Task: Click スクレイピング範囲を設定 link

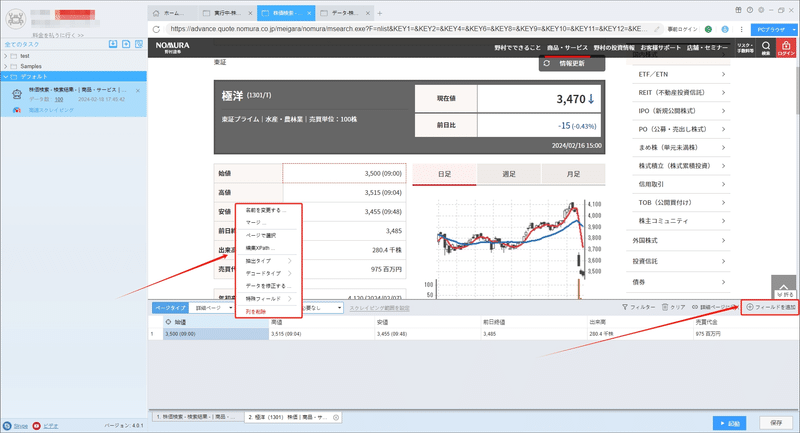Action: click(379, 308)
